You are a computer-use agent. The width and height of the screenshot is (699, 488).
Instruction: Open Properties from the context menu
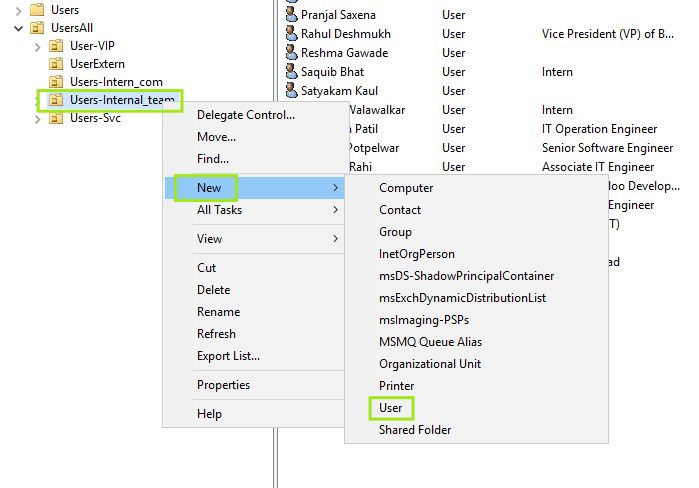223,385
